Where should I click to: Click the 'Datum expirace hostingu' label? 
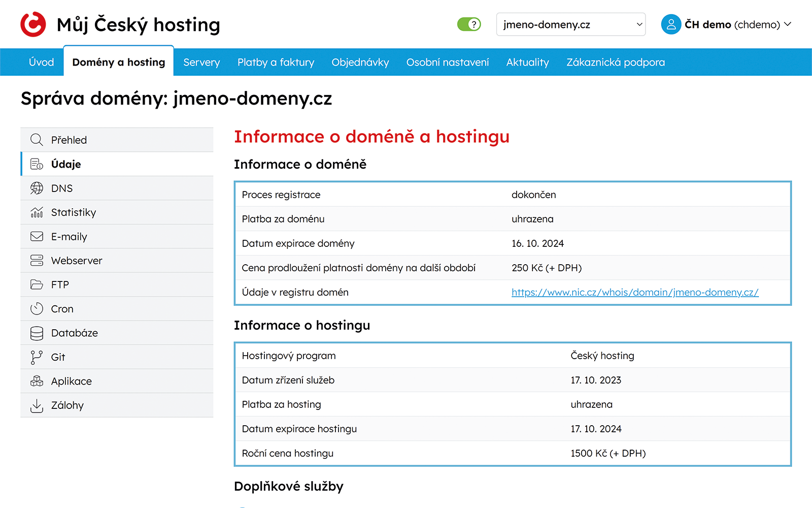pyautogui.click(x=299, y=429)
